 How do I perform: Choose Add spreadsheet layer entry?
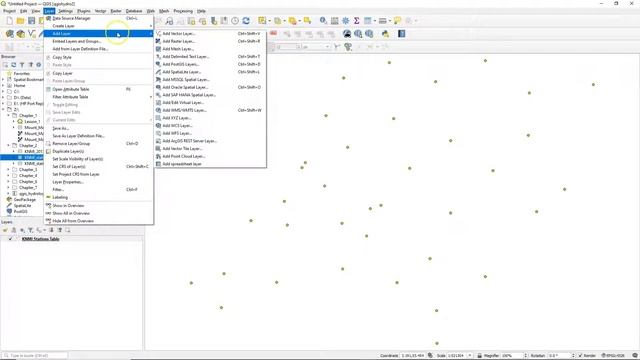click(x=211, y=164)
